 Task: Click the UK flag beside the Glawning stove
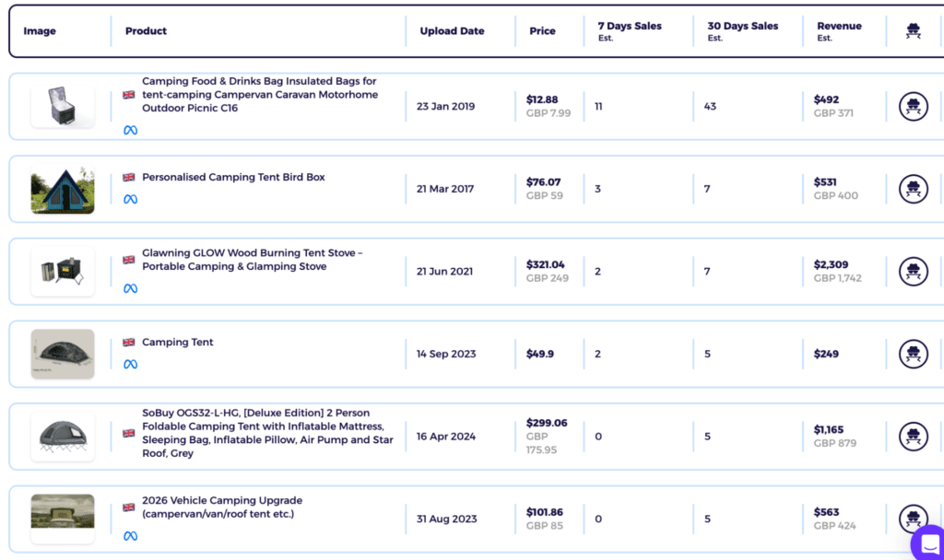[128, 261]
